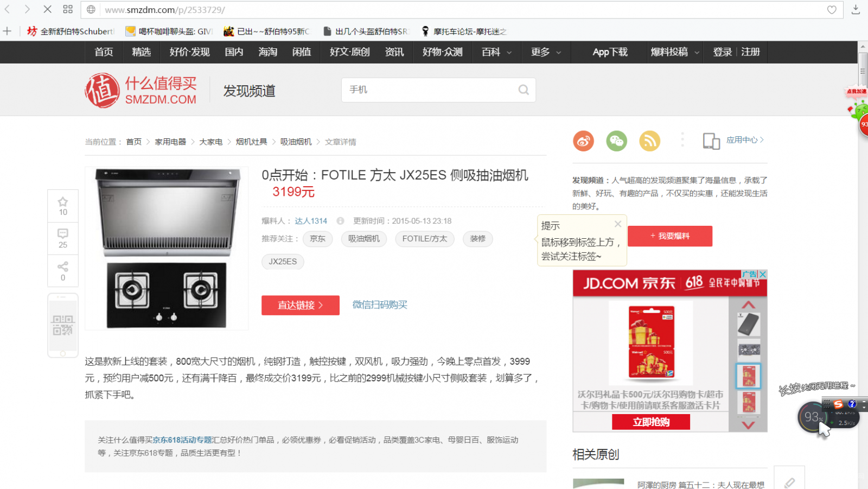
Task: Click the range hood product image
Action: click(x=167, y=249)
